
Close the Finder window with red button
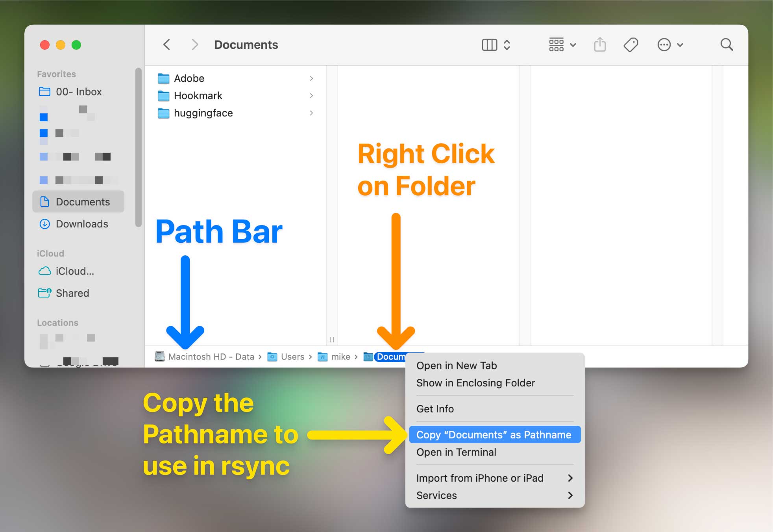click(x=45, y=45)
